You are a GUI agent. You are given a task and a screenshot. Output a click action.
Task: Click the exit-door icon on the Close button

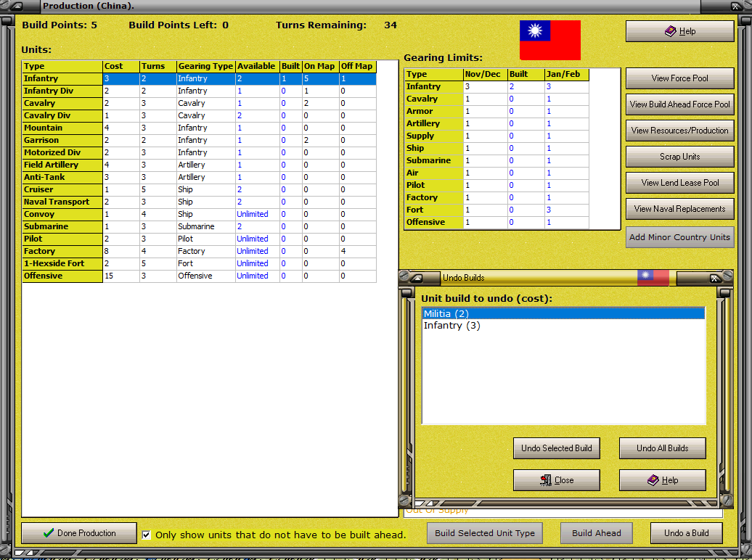pyautogui.click(x=545, y=480)
